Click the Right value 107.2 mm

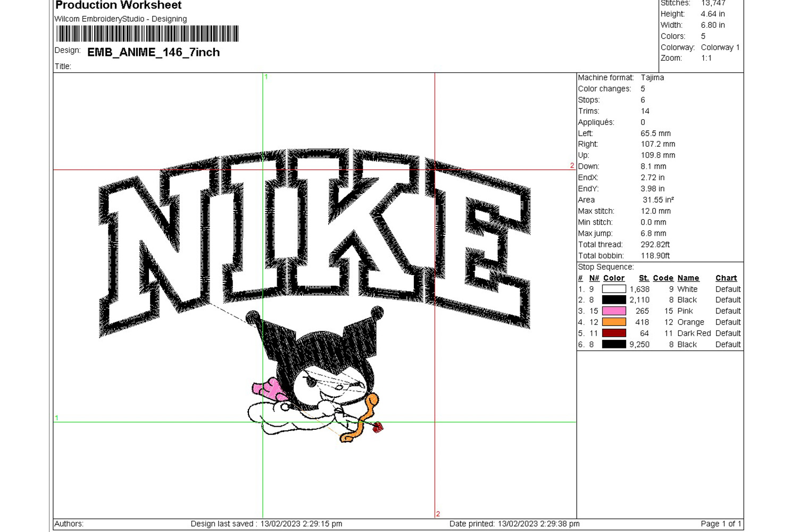[657, 144]
